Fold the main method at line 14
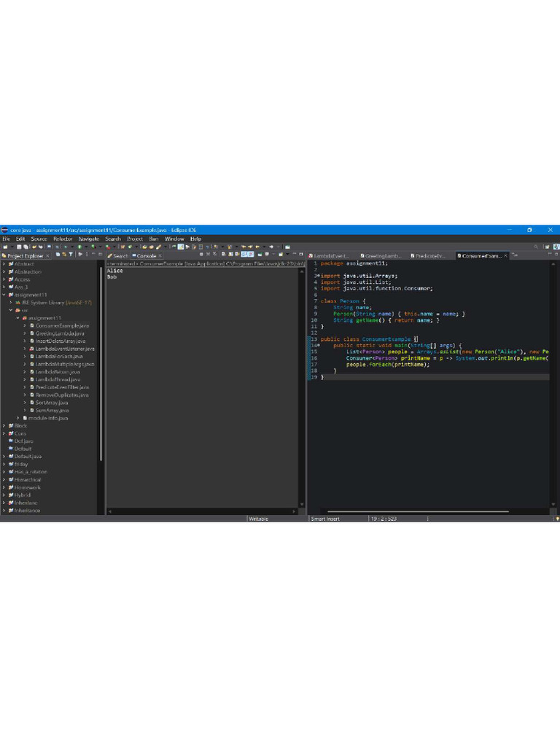Screen dimensions: 560x747 coord(318,345)
